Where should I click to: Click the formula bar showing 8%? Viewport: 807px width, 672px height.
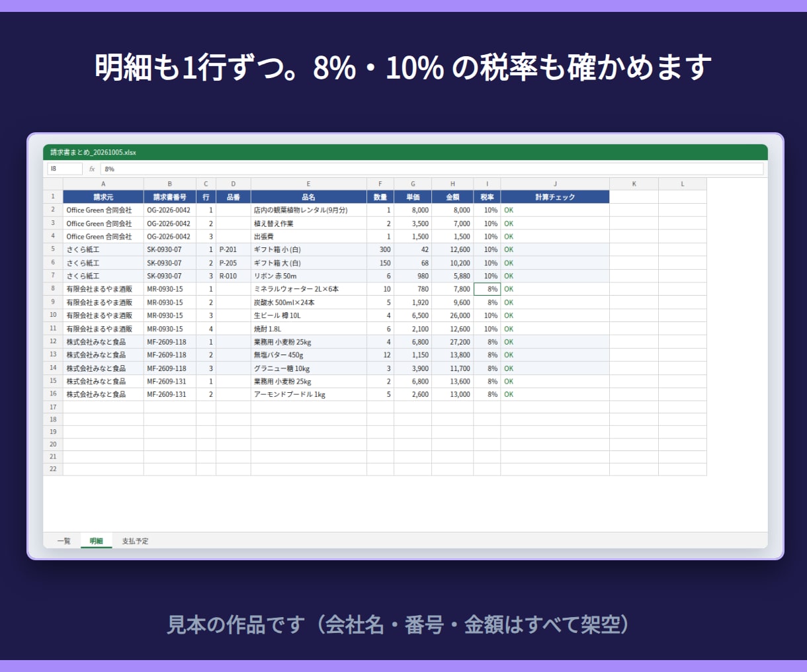click(x=431, y=169)
